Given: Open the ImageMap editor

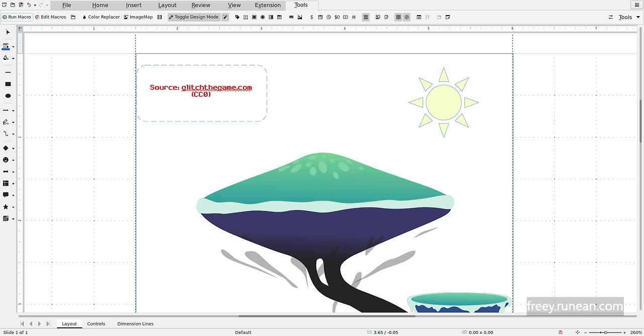Looking at the screenshot, I should coord(138,17).
